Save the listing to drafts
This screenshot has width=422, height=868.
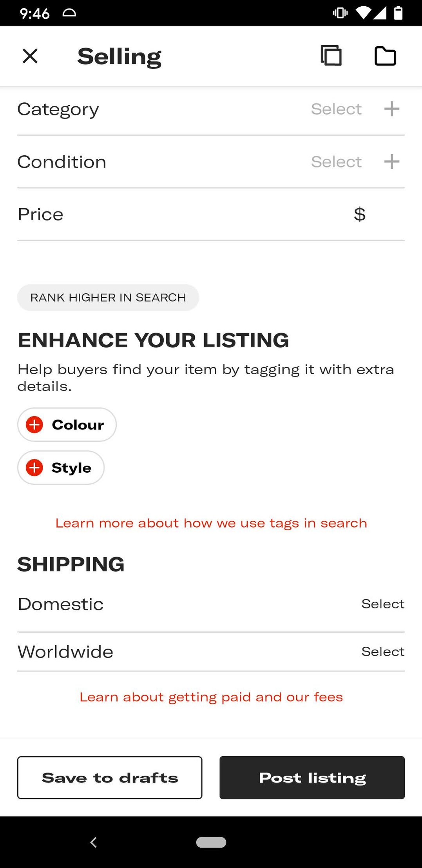point(110,777)
